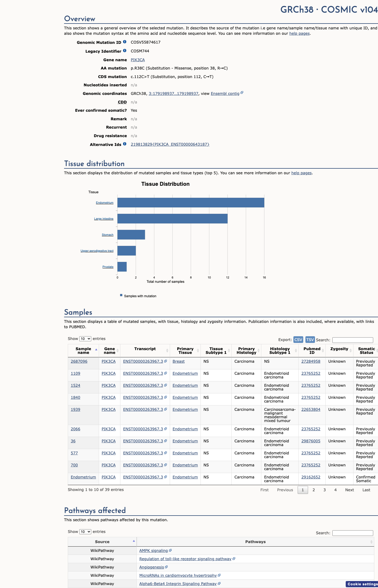Click Large intestine chart label

pyautogui.click(x=104, y=219)
